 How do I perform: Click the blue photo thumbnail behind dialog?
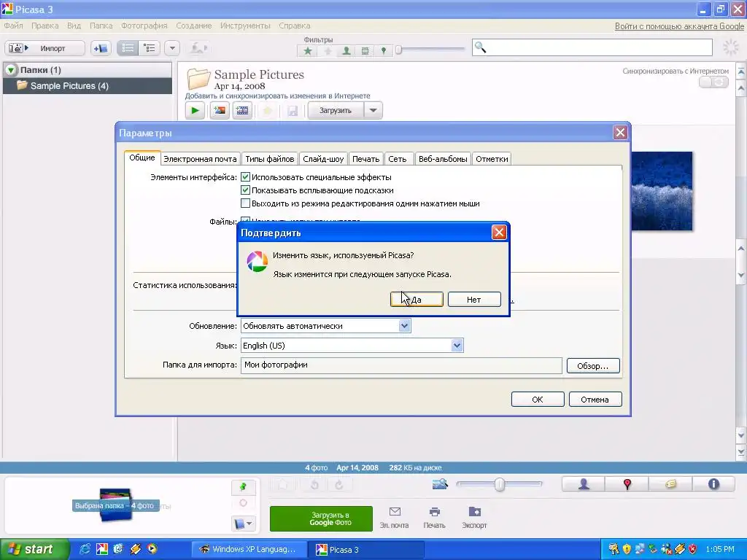coord(662,191)
